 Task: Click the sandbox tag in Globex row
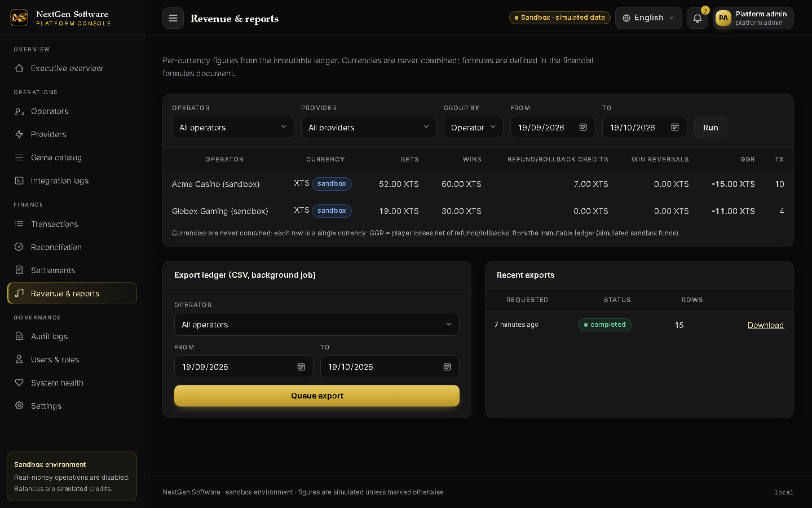pos(332,211)
